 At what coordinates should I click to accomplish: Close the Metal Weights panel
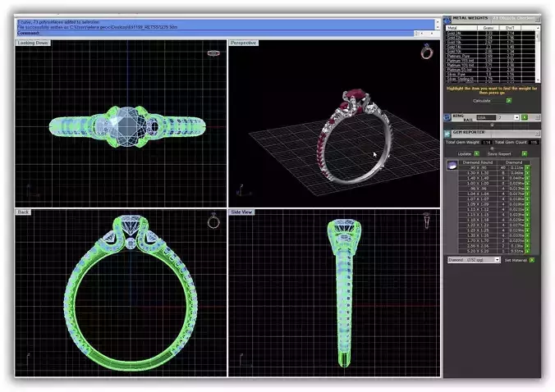(538, 19)
